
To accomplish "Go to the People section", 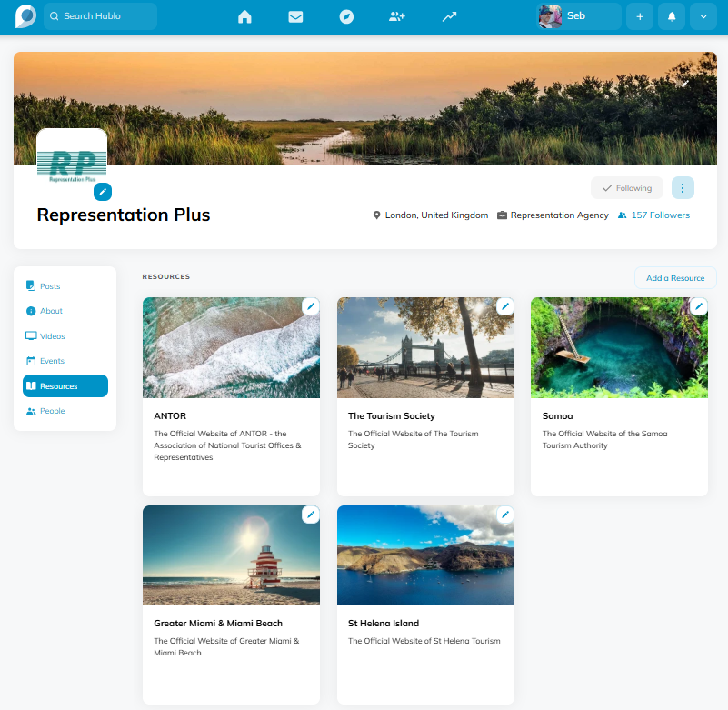I will (65, 411).
